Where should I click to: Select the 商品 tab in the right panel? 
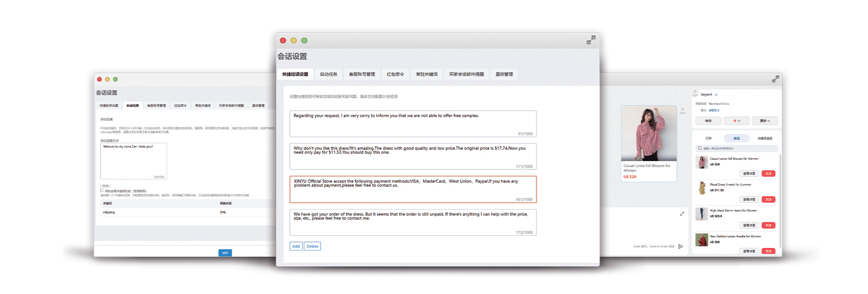(736, 138)
